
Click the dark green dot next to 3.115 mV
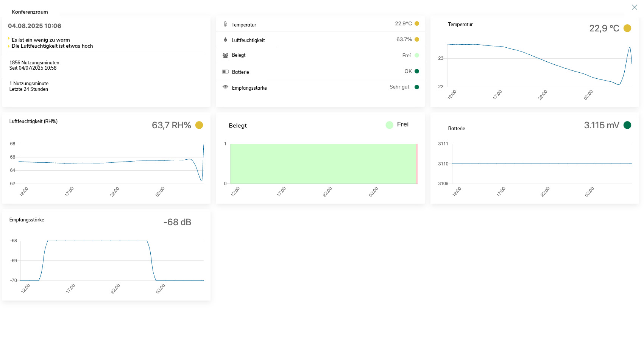(x=627, y=125)
